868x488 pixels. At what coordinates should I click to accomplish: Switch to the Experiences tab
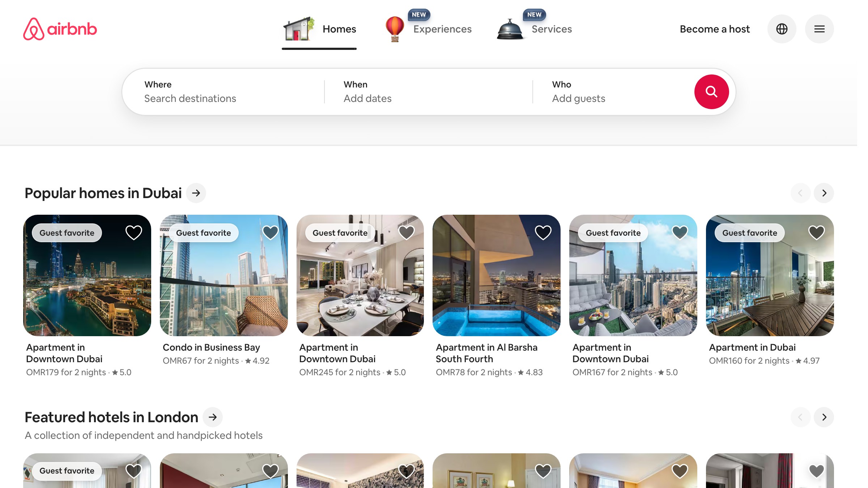442,29
